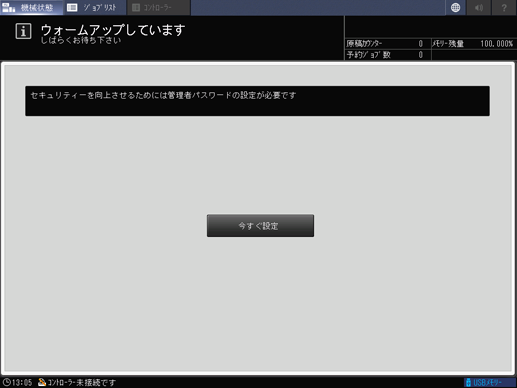Click the しばらくお待ち下さい subtitle text
Screen dimensions: 517x388
click(81, 41)
